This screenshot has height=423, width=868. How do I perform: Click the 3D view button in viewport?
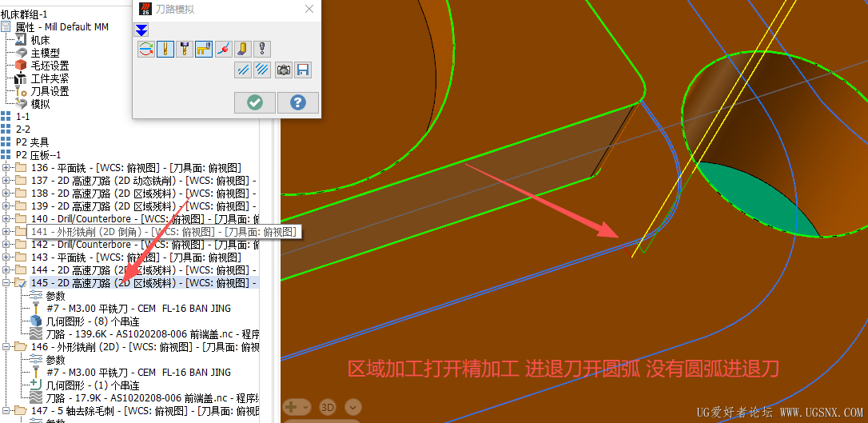coord(328,408)
